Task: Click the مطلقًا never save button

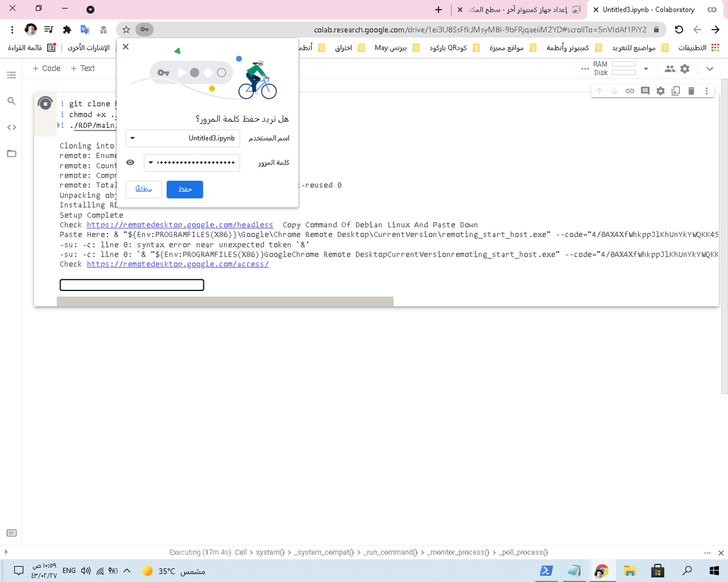Action: coord(144,190)
